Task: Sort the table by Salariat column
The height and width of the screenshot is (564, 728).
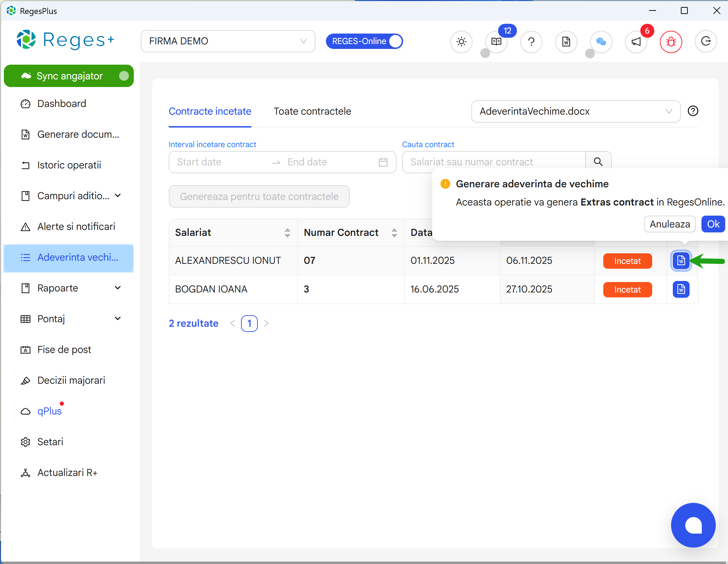Action: point(287,232)
